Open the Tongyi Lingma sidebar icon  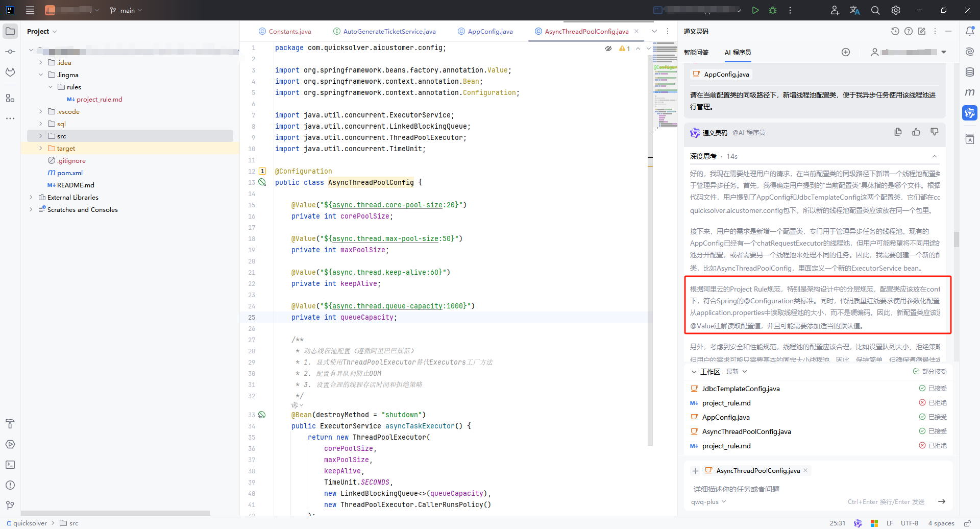click(x=970, y=113)
